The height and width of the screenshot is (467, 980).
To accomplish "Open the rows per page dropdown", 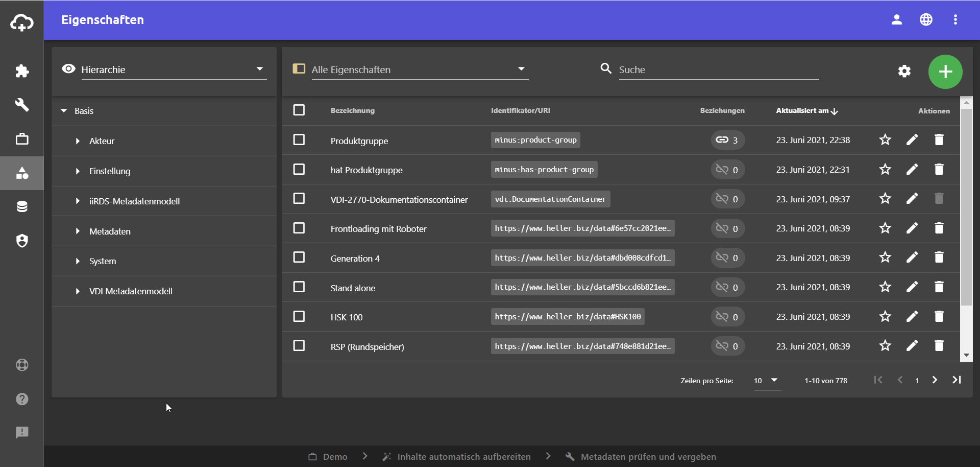I will (x=767, y=381).
